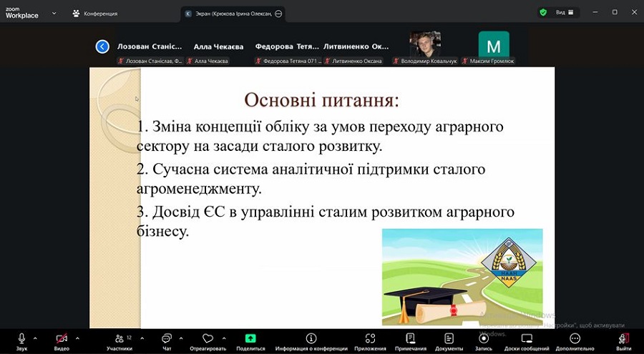Image resolution: width=644 pixels, height=354 pixels.
Task: Open Информация о конференции
Action: click(311, 339)
